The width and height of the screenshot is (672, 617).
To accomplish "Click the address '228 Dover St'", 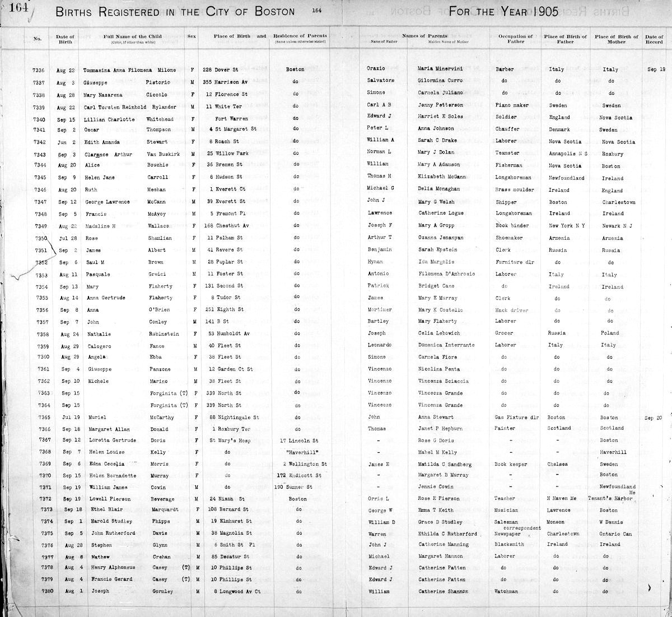I will click(221, 70).
